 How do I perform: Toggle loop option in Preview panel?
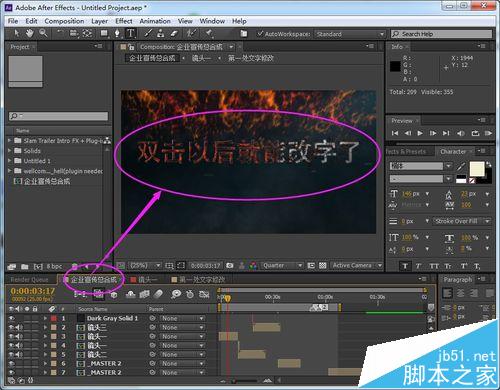475,133
